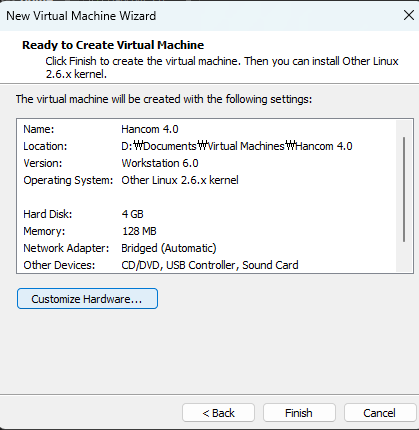The height and width of the screenshot is (430, 419).
Task: Select the Hard Disk row label
Action: click(x=48, y=214)
